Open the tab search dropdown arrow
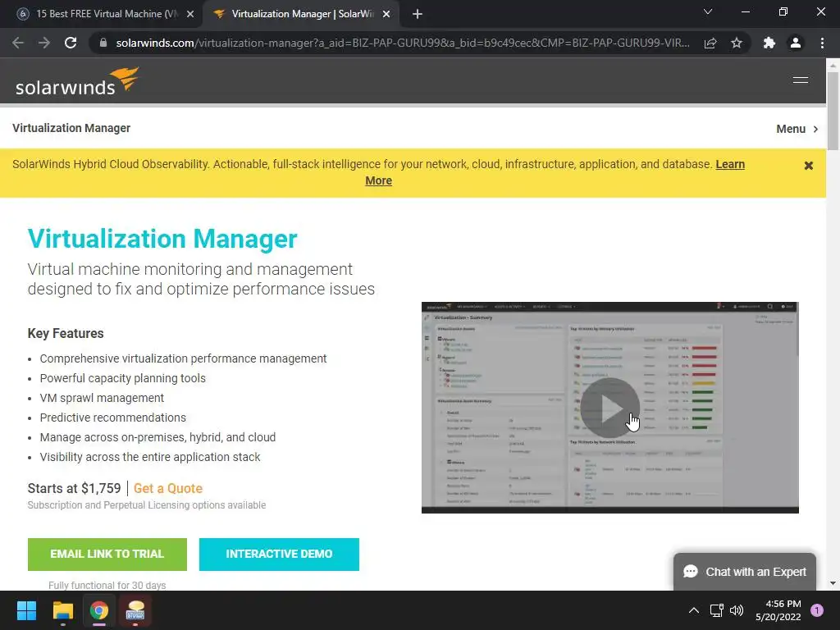Image resolution: width=840 pixels, height=630 pixels. pyautogui.click(x=708, y=11)
